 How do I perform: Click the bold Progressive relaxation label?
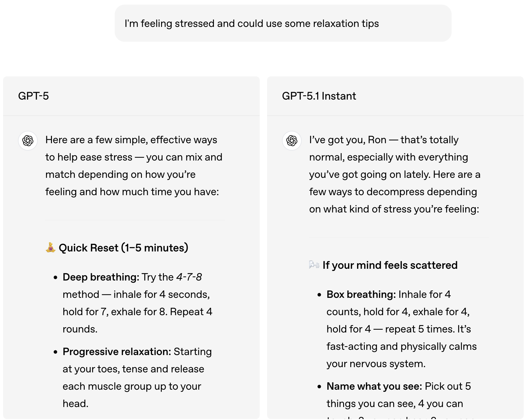pos(117,352)
